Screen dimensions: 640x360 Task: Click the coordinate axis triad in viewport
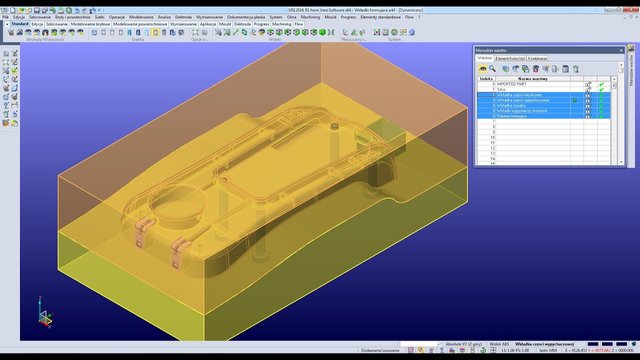coord(44,313)
